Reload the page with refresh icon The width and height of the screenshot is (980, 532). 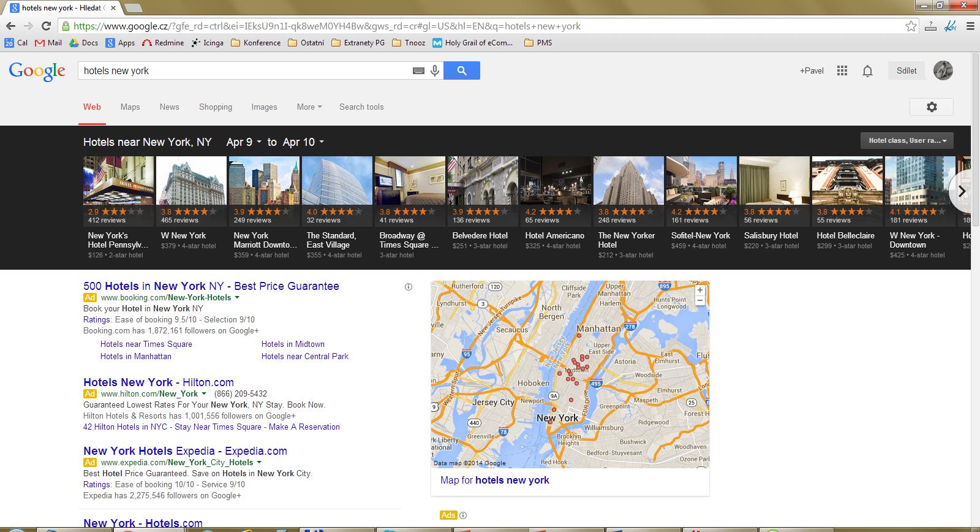click(x=46, y=26)
